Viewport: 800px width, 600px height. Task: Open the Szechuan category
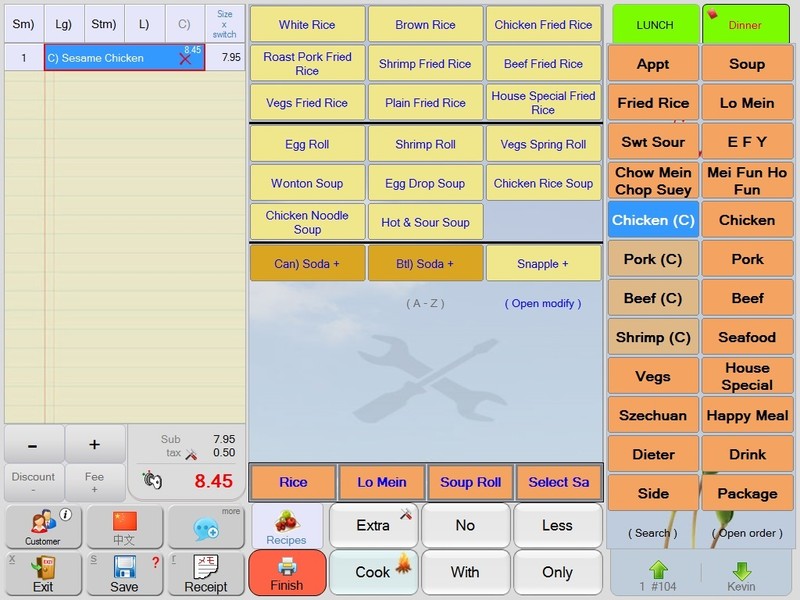coord(653,415)
